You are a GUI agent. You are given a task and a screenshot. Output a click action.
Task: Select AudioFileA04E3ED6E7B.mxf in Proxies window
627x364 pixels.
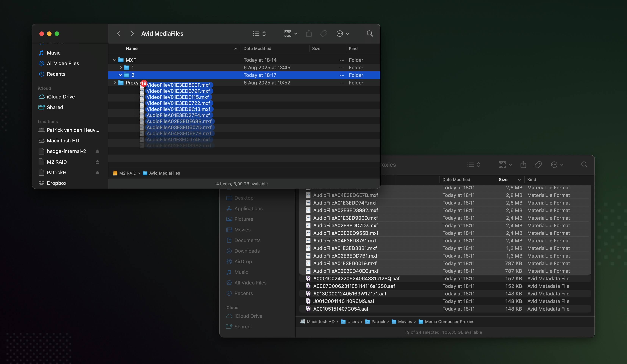(x=445, y=195)
